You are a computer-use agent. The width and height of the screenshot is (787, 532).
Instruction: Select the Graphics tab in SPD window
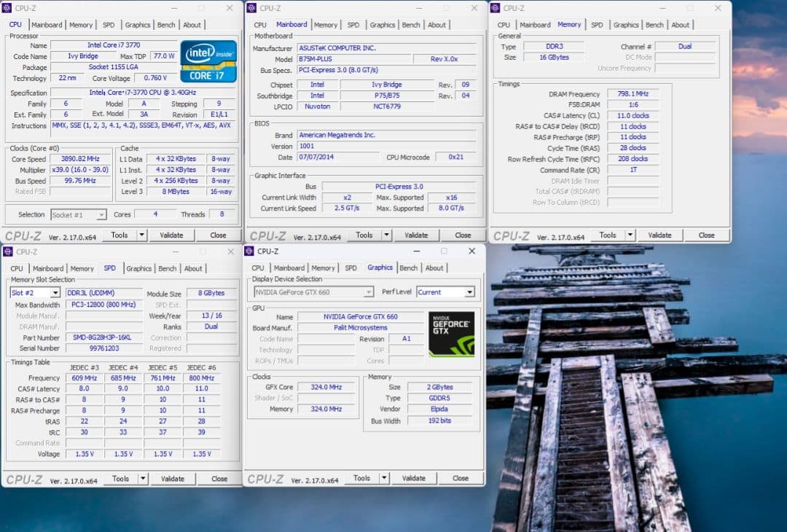click(139, 268)
